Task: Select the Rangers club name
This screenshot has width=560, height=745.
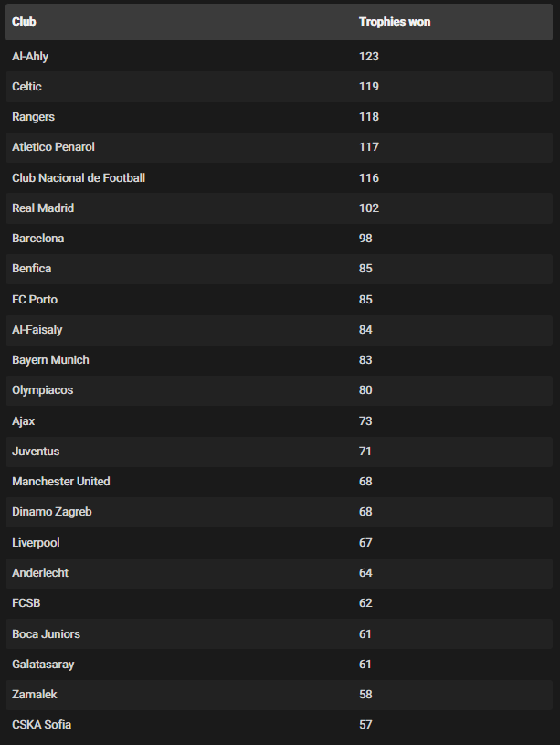Action: pyautogui.click(x=33, y=117)
